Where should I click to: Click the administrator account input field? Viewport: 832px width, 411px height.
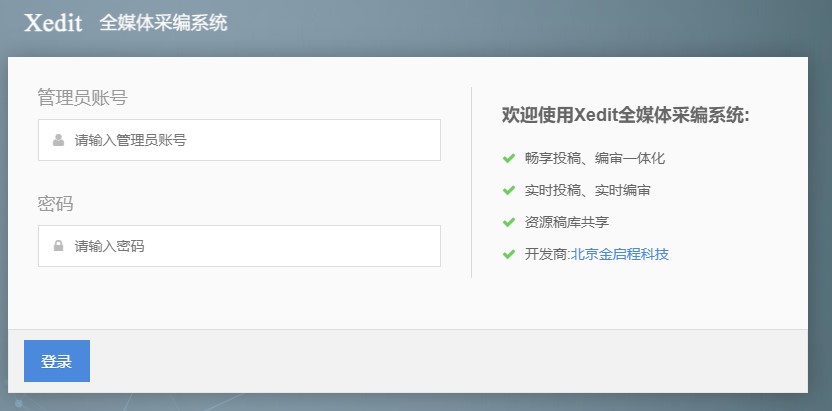tap(239, 140)
